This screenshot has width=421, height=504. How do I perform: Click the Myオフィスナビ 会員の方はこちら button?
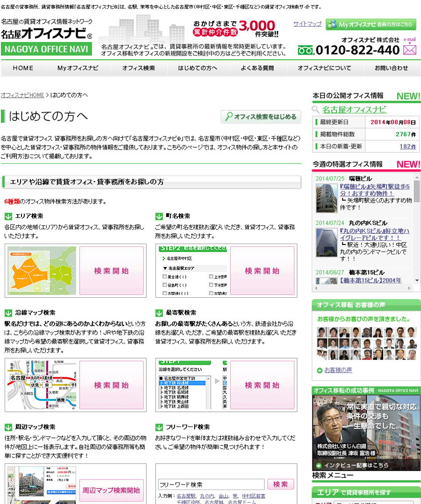click(371, 24)
